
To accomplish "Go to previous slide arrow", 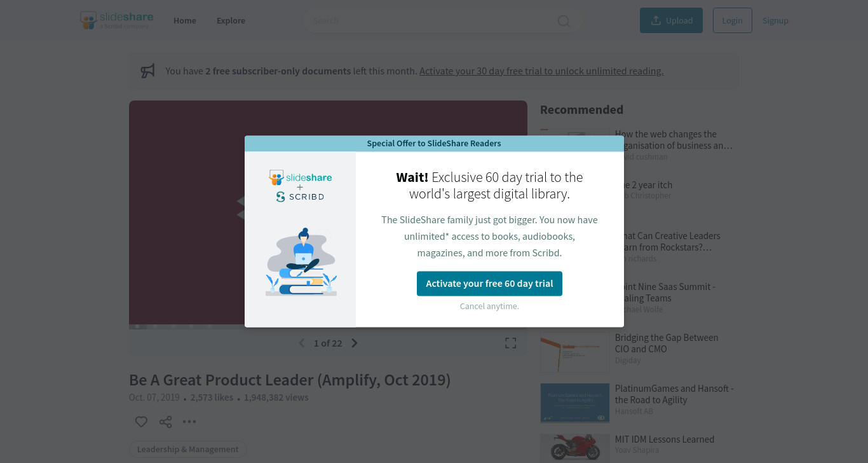I will [302, 343].
